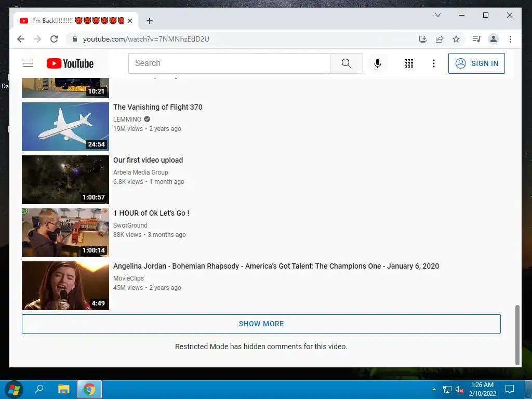
Task: Click the muted volume tray icon
Action: (459, 389)
